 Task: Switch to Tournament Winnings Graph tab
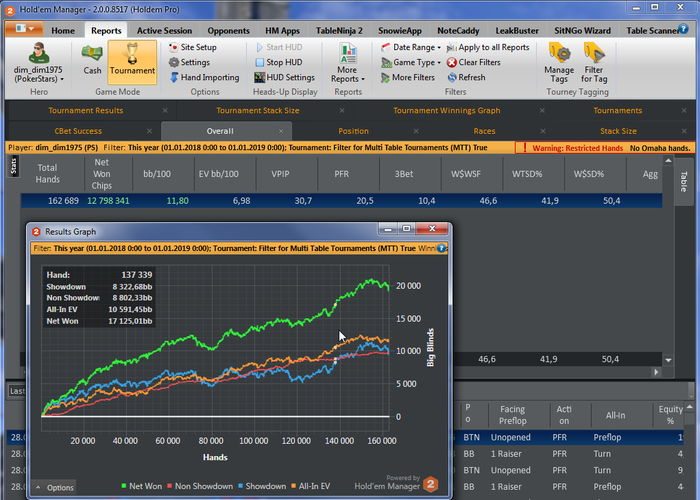coord(446,111)
